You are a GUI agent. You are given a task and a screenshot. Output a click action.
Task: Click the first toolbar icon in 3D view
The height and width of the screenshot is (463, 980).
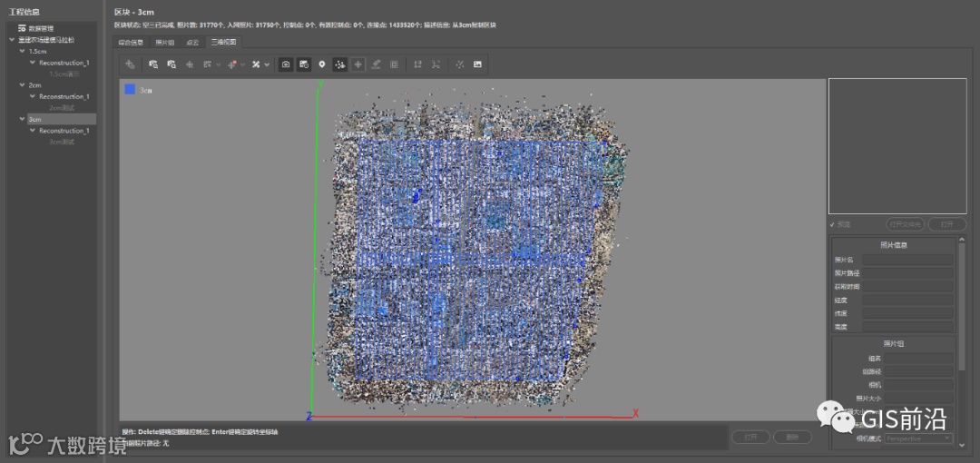tap(130, 64)
